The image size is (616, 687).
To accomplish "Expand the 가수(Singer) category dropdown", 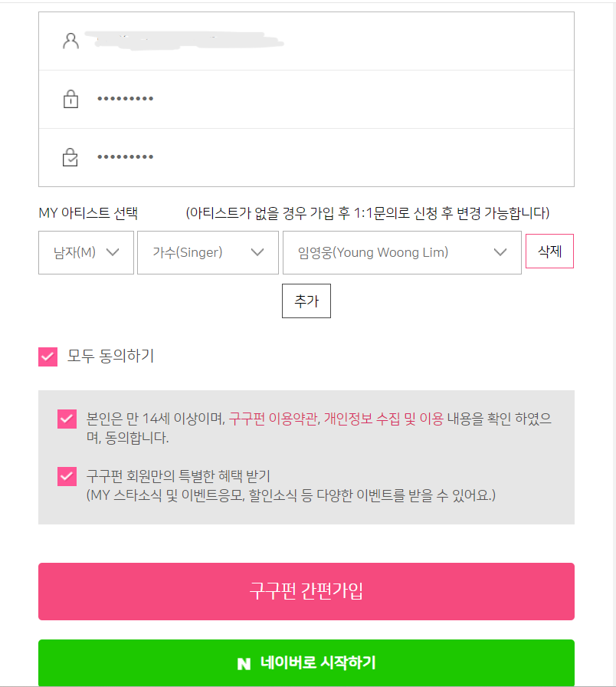I will [x=207, y=252].
